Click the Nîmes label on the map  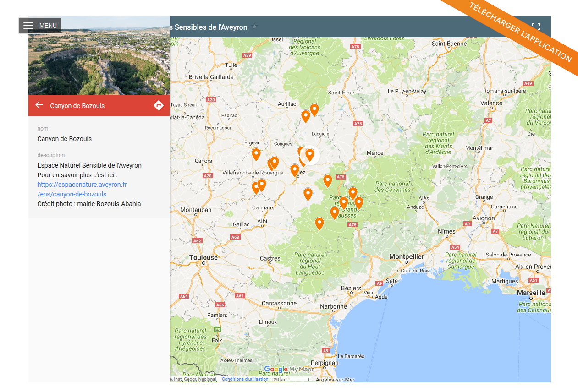[446, 231]
